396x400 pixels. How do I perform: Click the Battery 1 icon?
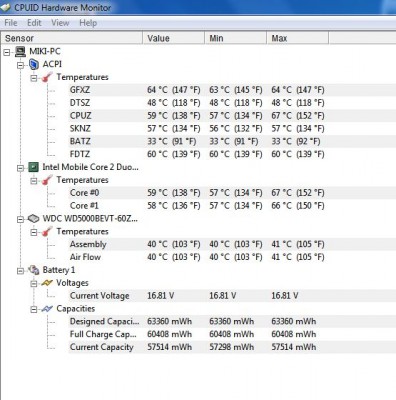coord(34,270)
